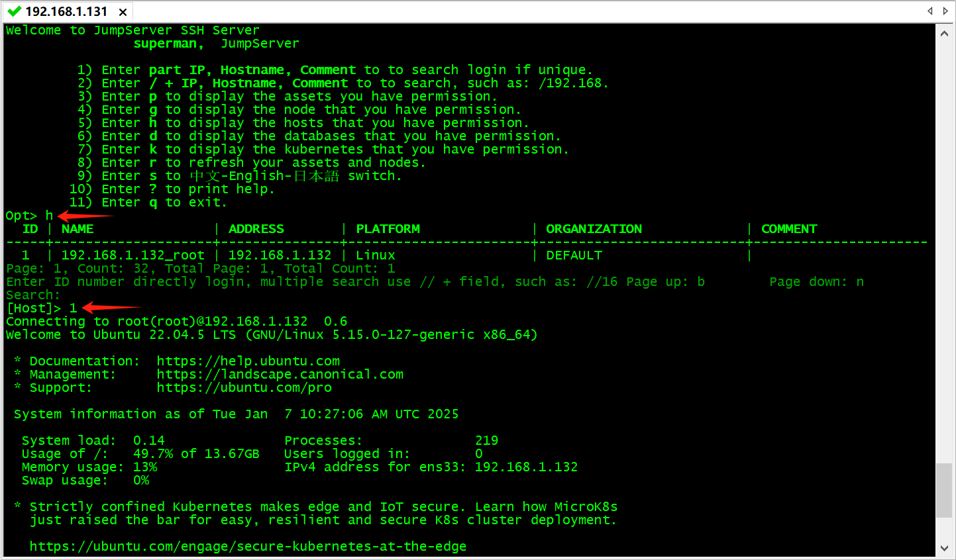Click host name 192.168.1.132_root
Viewport: 956px width, 560px height.
coord(133,255)
